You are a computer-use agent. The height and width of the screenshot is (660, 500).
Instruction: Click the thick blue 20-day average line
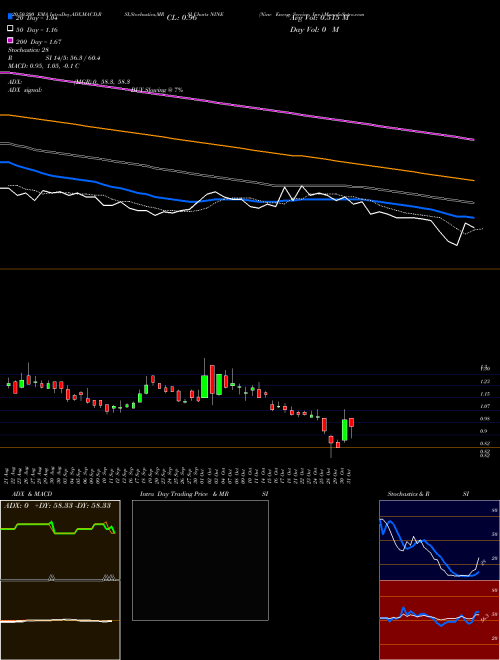(237, 200)
